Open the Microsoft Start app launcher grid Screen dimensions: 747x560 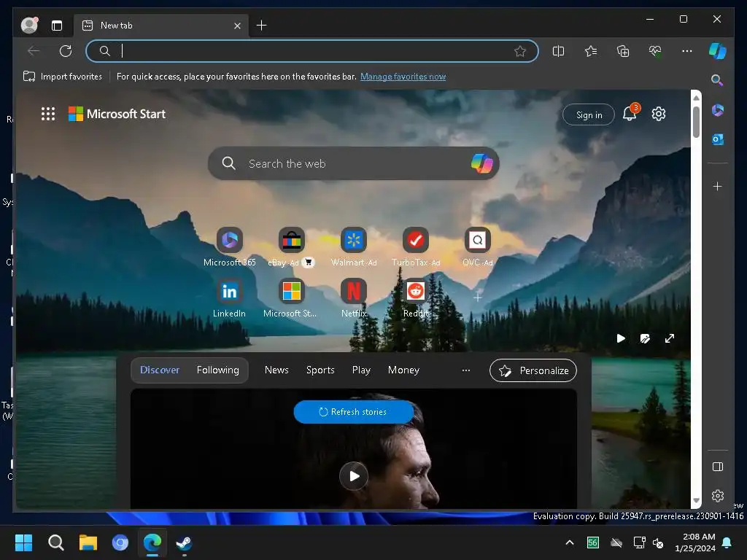pyautogui.click(x=48, y=114)
